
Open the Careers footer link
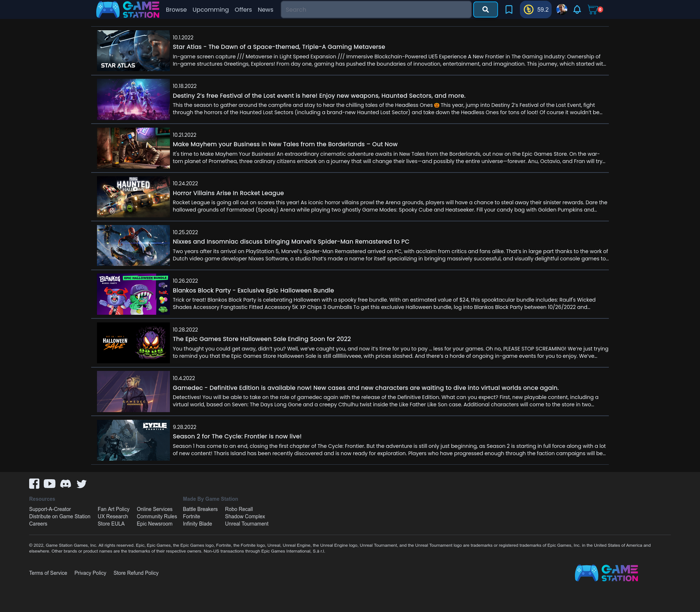pyautogui.click(x=38, y=524)
